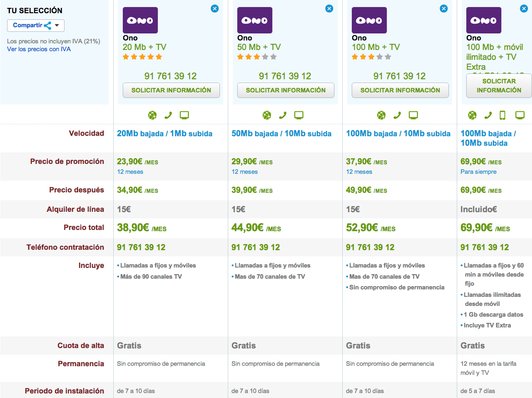Open 100 Mb + móvil ilimitado + TV Extra title
This screenshot has width=532, height=398.
(495, 57)
